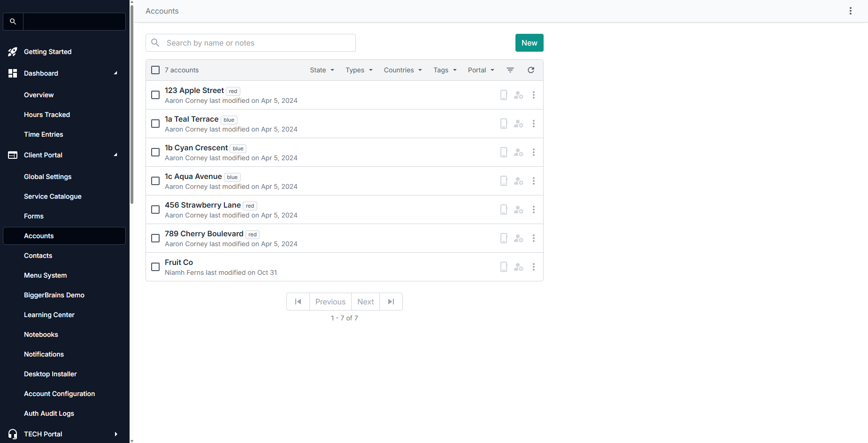Open more options for 456 Strawberry Lane
The image size is (868, 443).
coord(534,210)
